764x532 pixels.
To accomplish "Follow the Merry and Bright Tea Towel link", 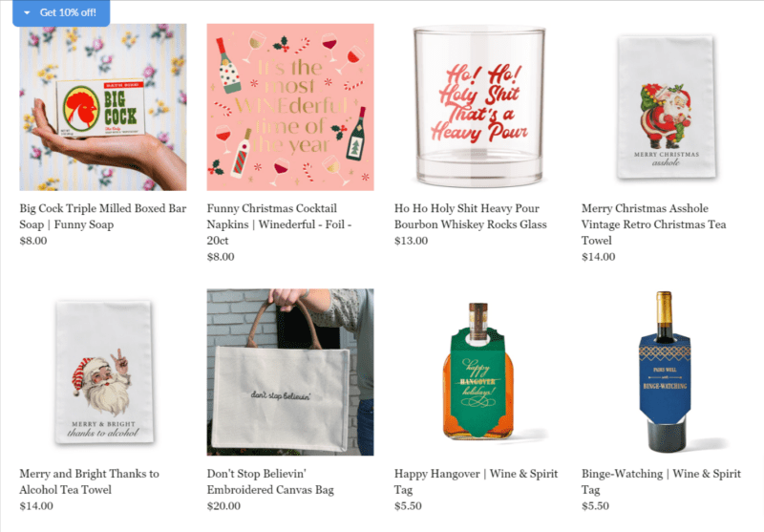I will pos(89,481).
